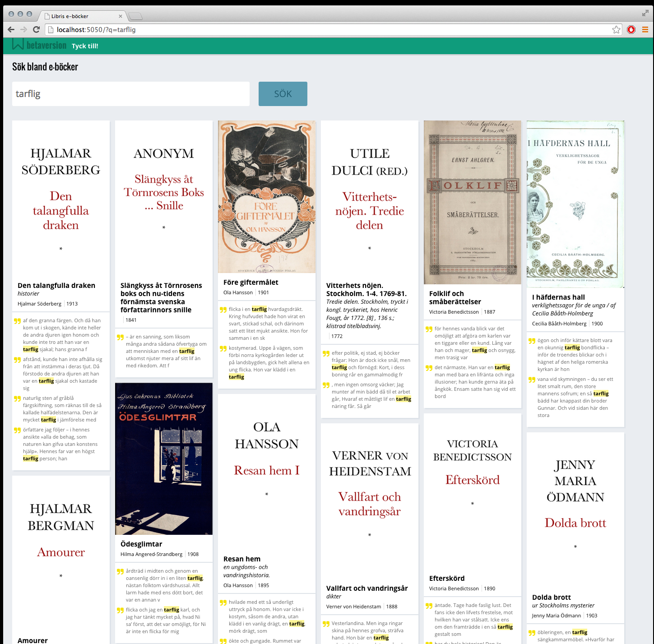Click the browser forward arrow
The height and width of the screenshot is (644, 654).
(x=24, y=30)
